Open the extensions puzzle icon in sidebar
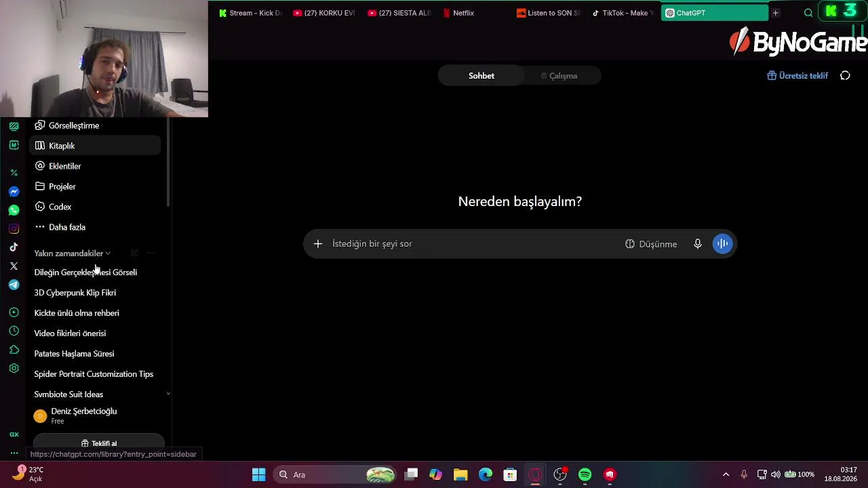 [14, 350]
